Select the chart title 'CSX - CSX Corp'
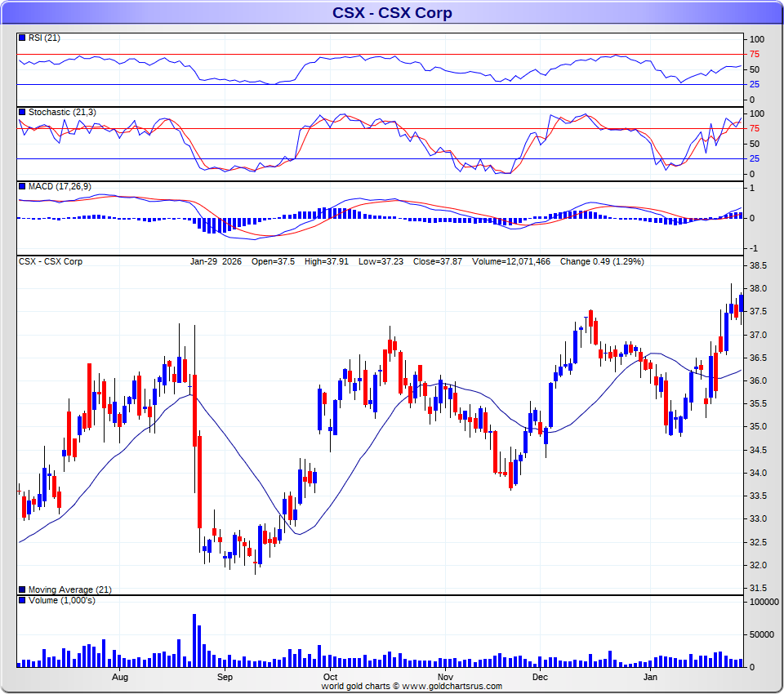 391,12
